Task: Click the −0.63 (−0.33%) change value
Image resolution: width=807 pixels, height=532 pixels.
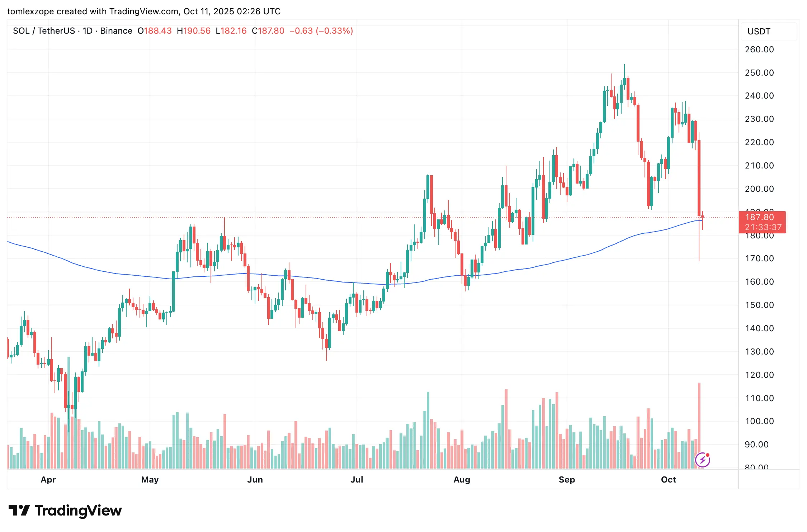Action: coord(321,31)
